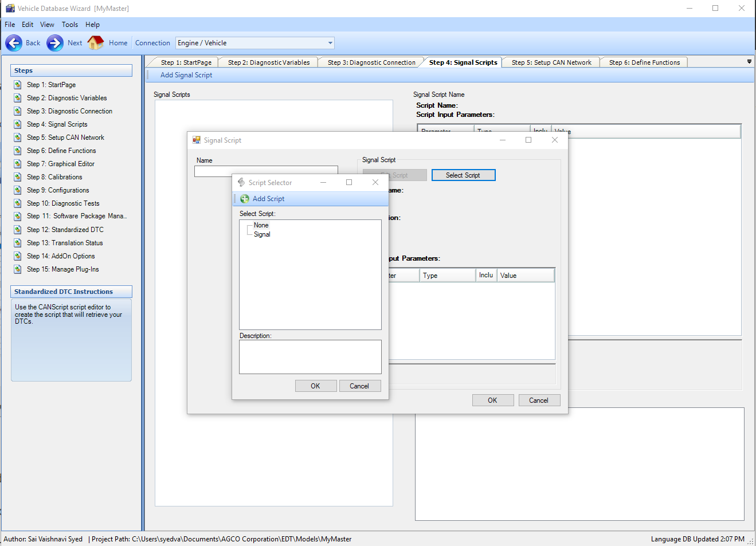
Task: Open Step 7: Graphical Editor in sidebar
Action: [61, 164]
